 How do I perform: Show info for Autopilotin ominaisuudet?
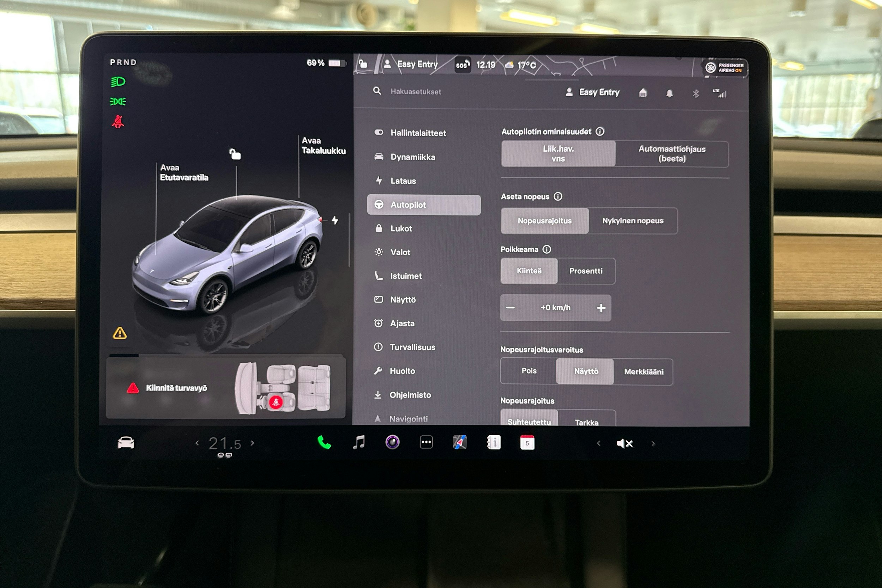click(x=600, y=132)
